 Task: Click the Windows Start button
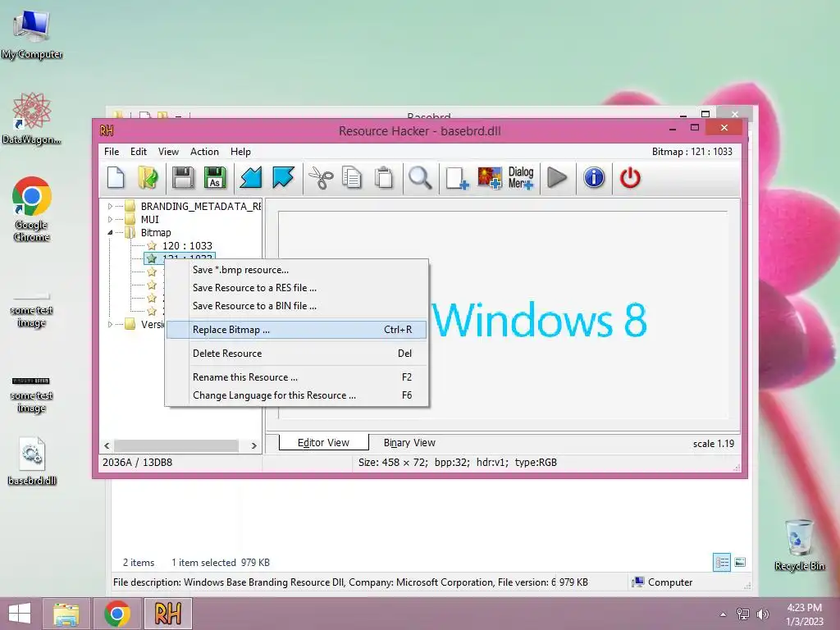pos(20,614)
